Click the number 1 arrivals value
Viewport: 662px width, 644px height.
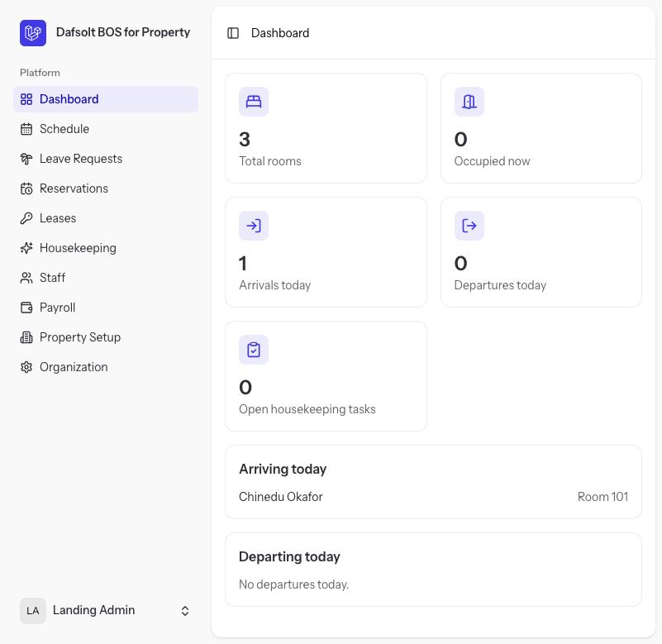tap(243, 264)
